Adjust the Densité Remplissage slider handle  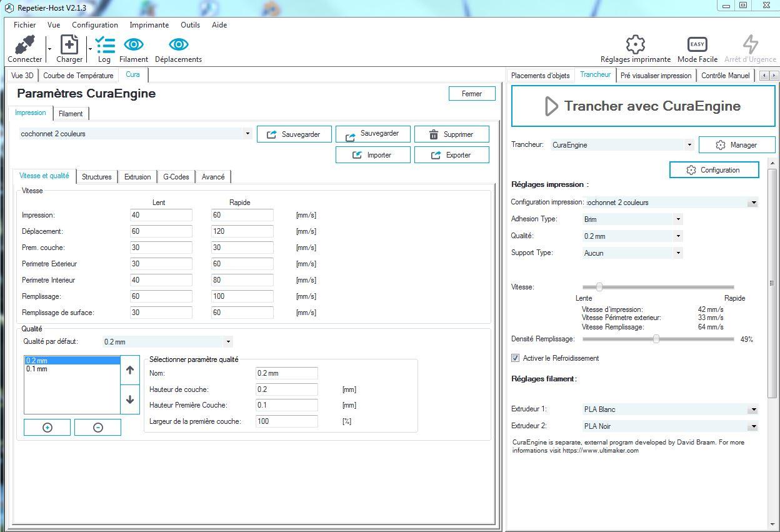[x=656, y=339]
